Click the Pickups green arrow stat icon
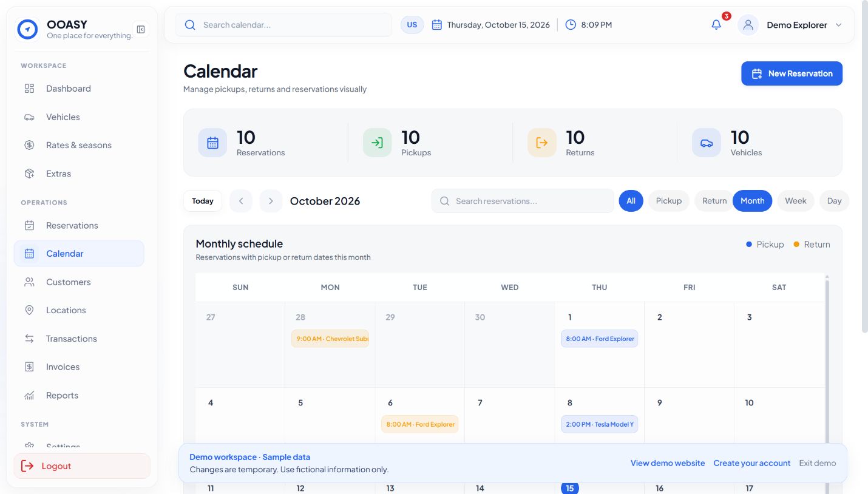Image resolution: width=868 pixels, height=494 pixels. click(377, 143)
